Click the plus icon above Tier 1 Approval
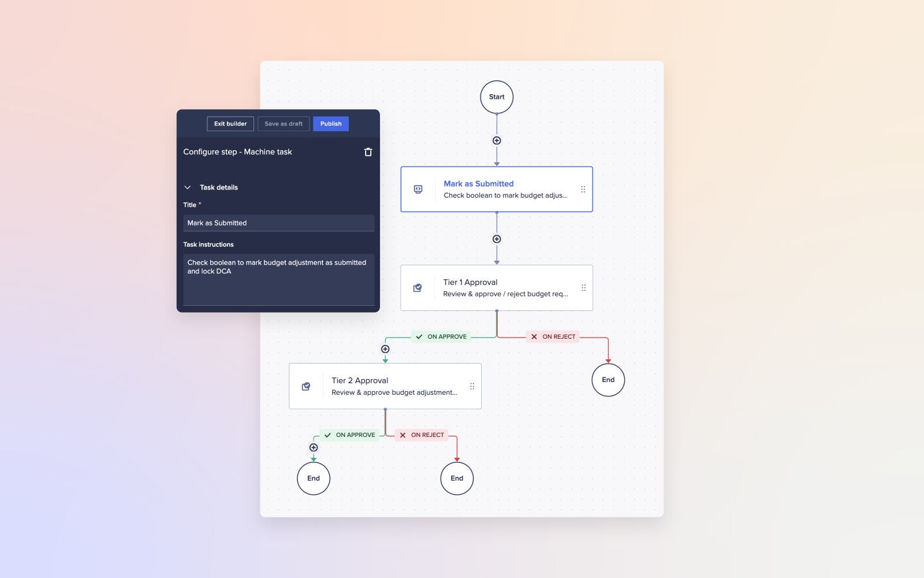The image size is (924, 578). [x=496, y=239]
